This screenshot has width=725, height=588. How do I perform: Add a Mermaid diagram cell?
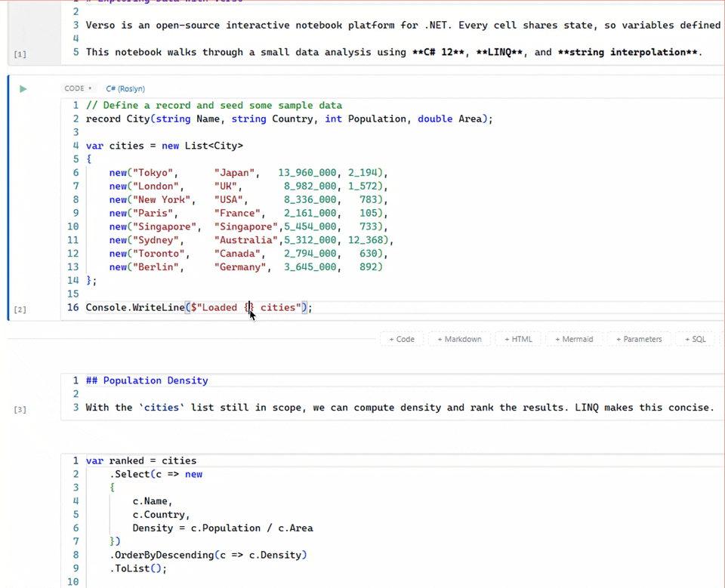[x=573, y=339]
